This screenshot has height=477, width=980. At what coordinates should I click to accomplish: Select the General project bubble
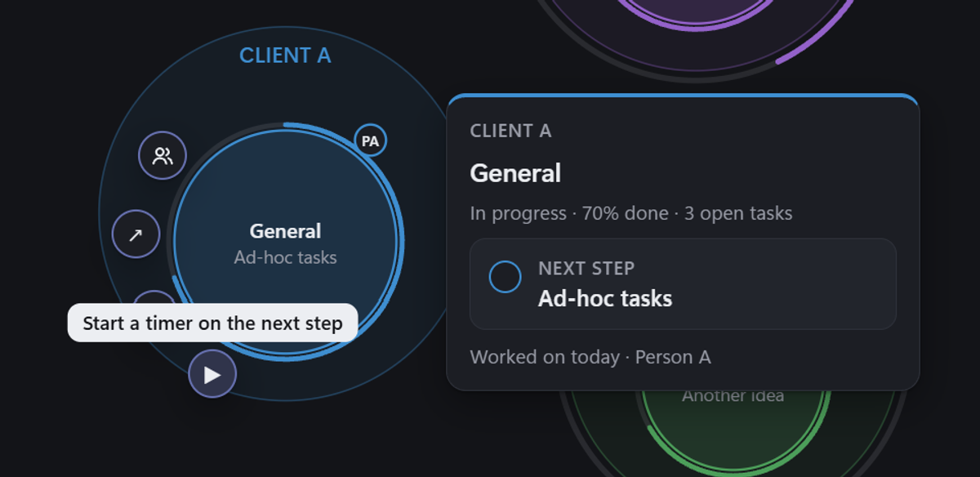coord(285,243)
